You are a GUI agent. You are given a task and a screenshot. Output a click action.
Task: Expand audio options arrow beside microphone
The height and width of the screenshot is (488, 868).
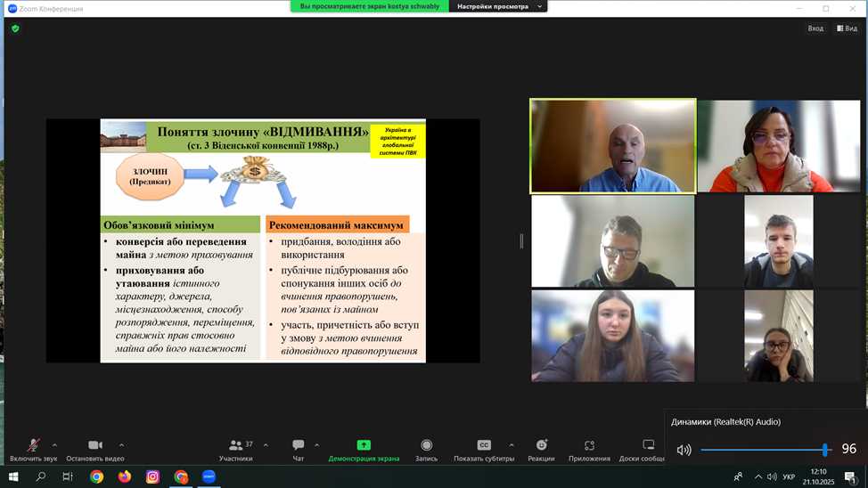[55, 444]
